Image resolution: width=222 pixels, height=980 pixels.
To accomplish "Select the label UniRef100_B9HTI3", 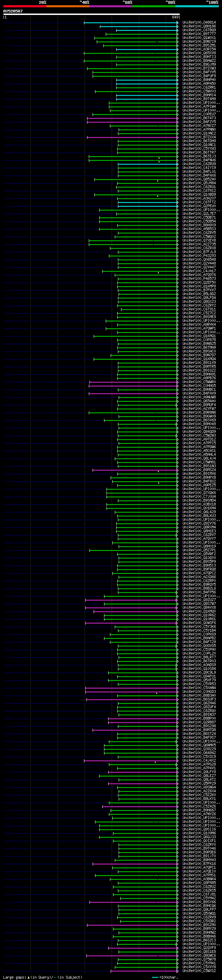I will tap(199, 57).
